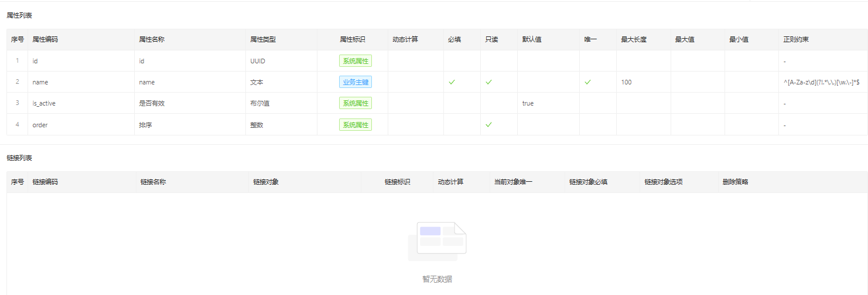Click the max length value 100
Screen dimensions: 868x295
[x=626, y=82]
